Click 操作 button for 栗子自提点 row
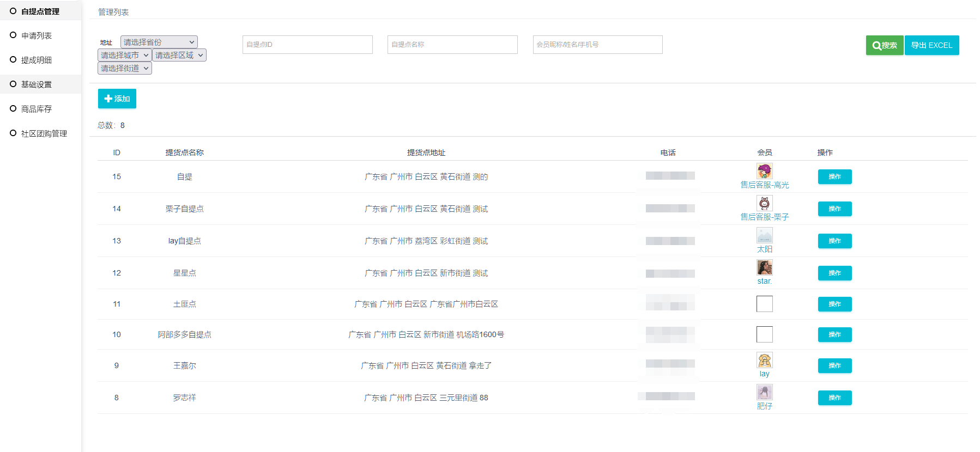980x452 pixels. 834,209
